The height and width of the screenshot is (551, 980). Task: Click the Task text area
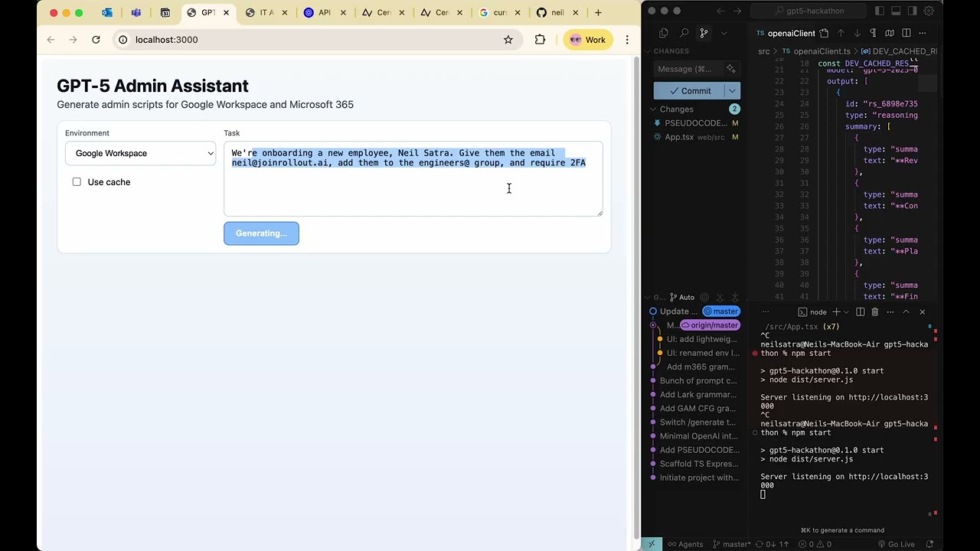point(413,179)
